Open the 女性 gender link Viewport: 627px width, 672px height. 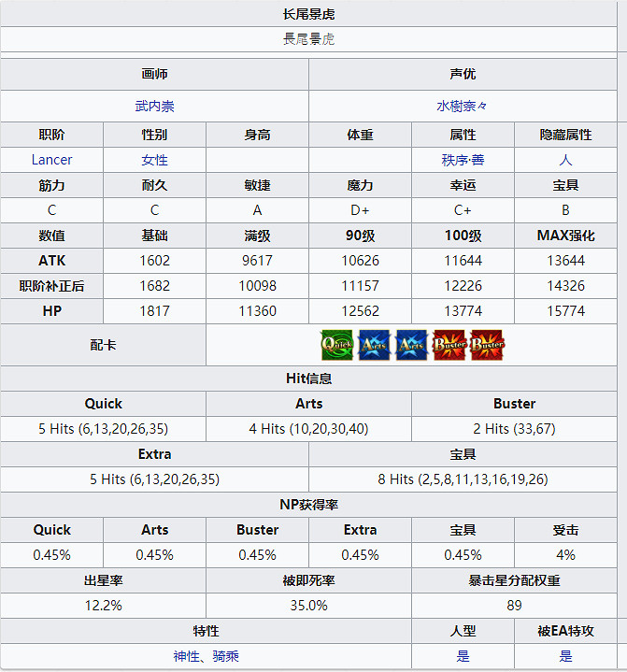[x=155, y=160]
